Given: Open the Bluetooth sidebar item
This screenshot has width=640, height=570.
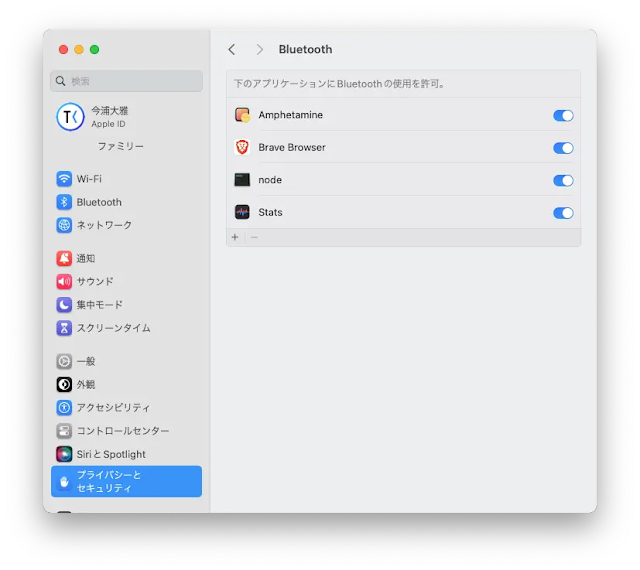Looking at the screenshot, I should [127, 202].
